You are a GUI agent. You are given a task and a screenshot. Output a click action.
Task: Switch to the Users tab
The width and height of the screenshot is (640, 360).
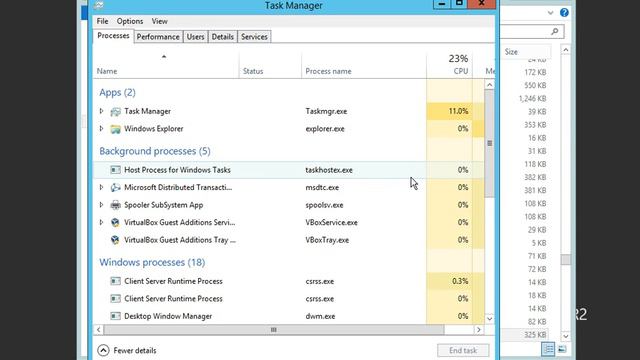(x=196, y=37)
